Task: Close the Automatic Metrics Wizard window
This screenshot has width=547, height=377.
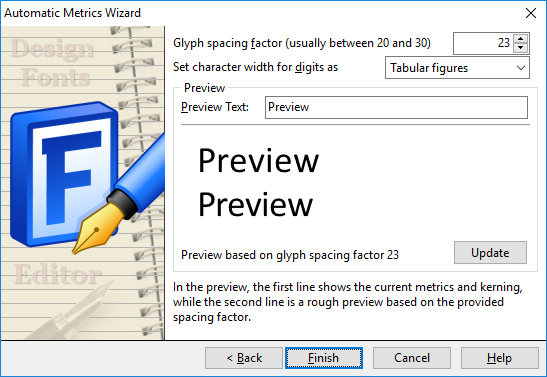Action: (x=531, y=13)
